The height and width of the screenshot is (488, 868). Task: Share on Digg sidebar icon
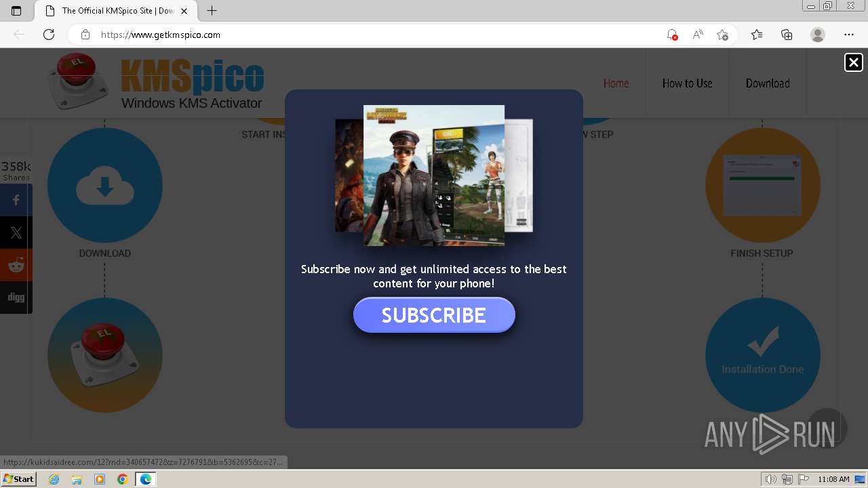point(16,298)
